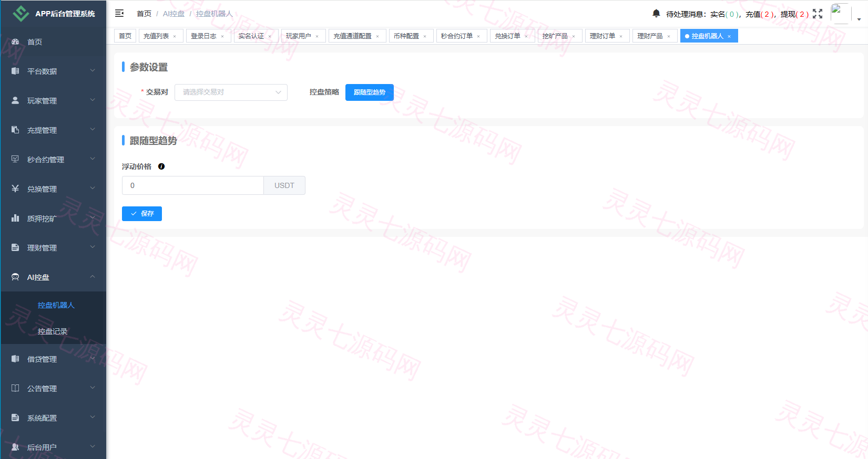Expand the 公告管理 menu
This screenshot has width=868, height=459.
[x=53, y=389]
